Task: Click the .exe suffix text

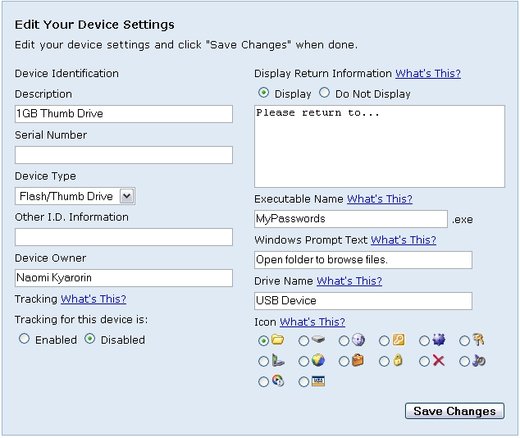Action: click(x=463, y=220)
